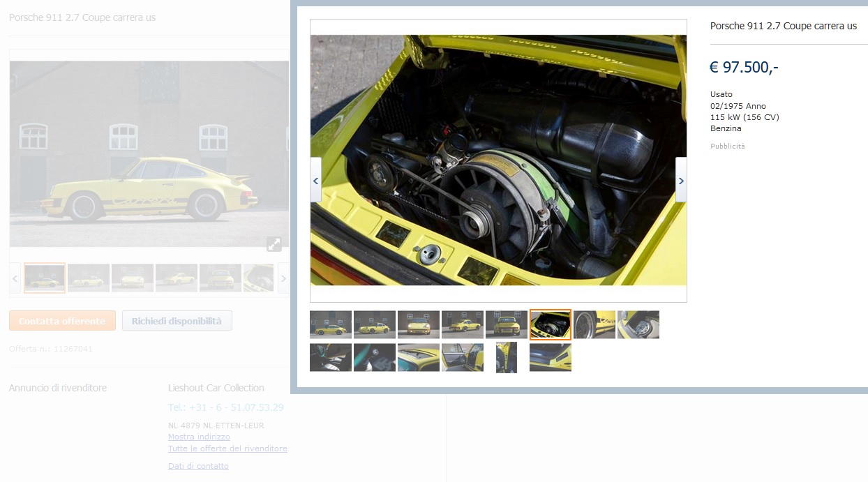Select the interior seats thumbnail
The image size is (868, 482).
tap(331, 357)
